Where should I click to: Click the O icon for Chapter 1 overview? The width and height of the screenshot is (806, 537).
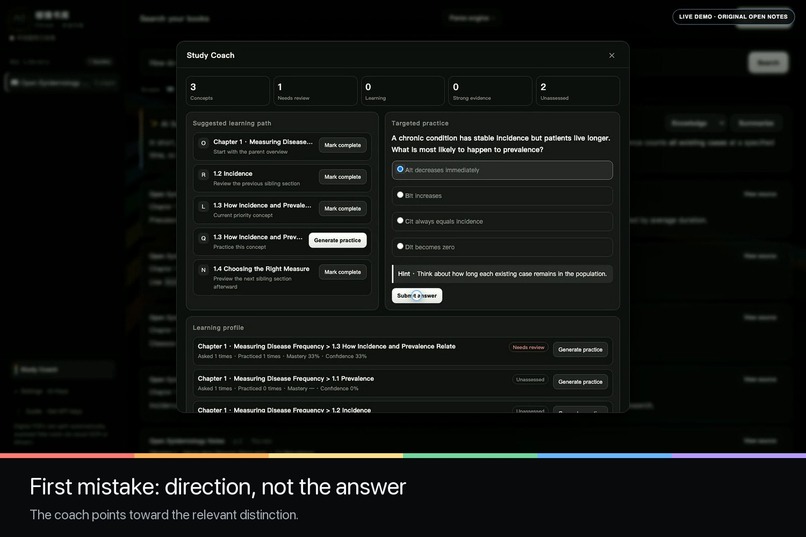203,143
